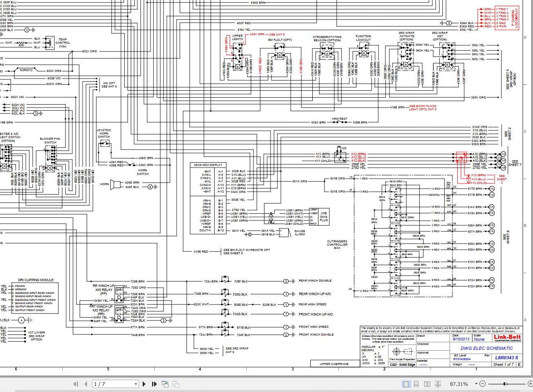Go forward to the next view
The image size is (533, 392).
click(175, 384)
